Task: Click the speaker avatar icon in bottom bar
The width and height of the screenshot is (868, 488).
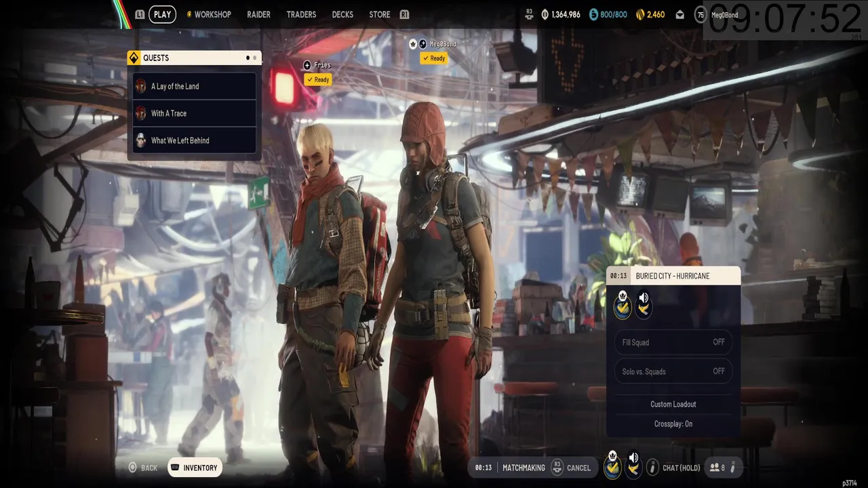Action: (633, 465)
